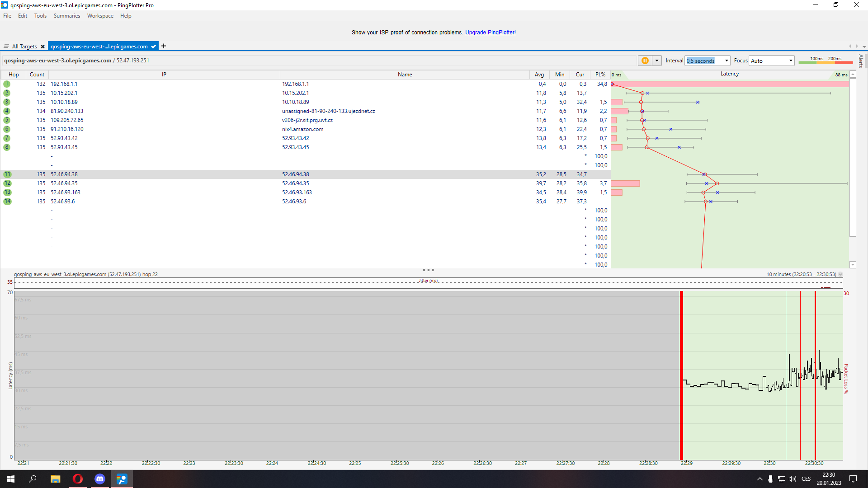Open the vertical Alerts side panel
This screenshot has height=488, width=868.
(x=861, y=61)
